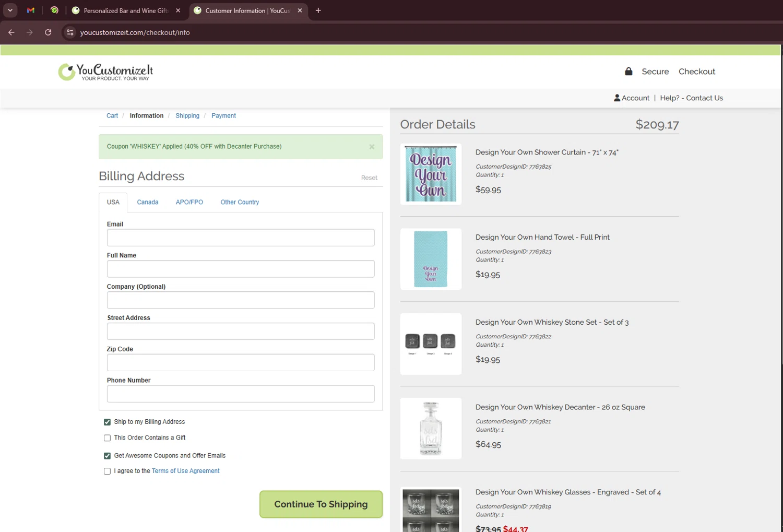Select the Information breadcrumb step

(147, 116)
